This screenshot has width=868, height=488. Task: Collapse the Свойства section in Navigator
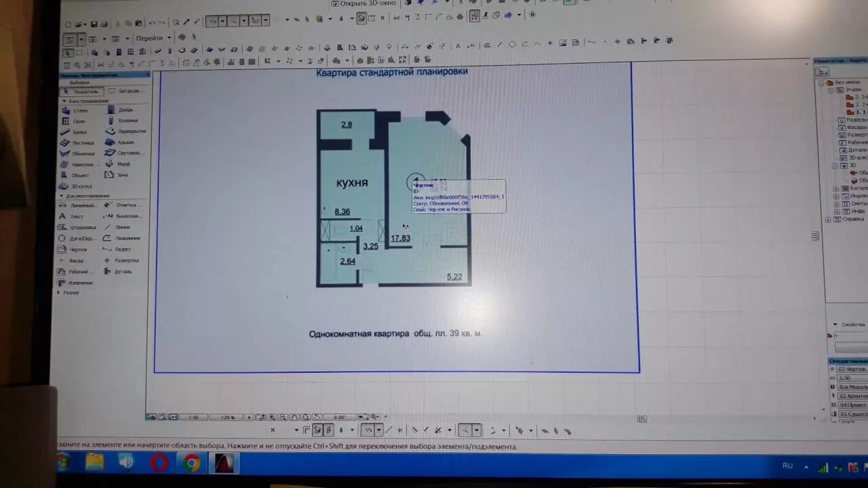coord(835,325)
